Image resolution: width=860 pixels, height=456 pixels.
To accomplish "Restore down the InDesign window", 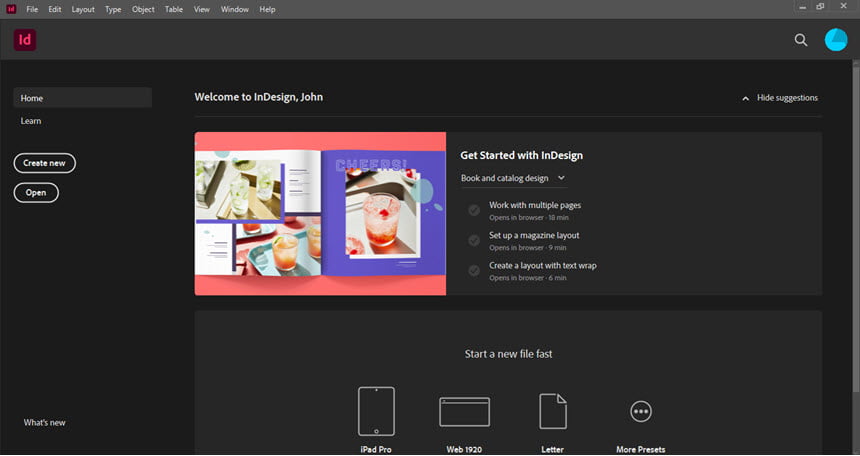I will [x=821, y=7].
